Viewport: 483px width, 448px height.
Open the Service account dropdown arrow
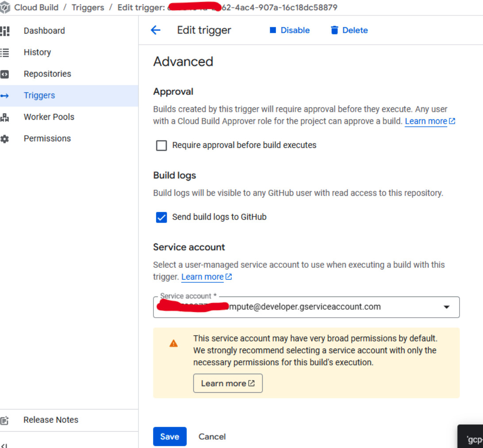tap(447, 307)
